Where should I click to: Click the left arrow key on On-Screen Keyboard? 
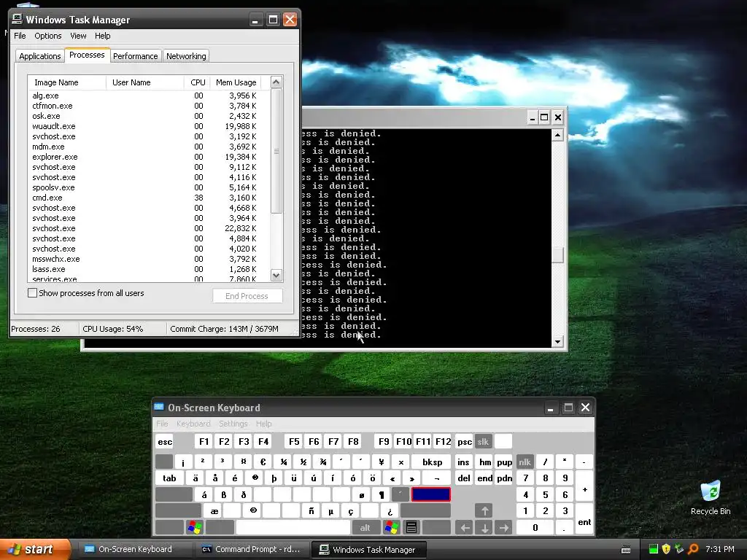pyautogui.click(x=465, y=527)
